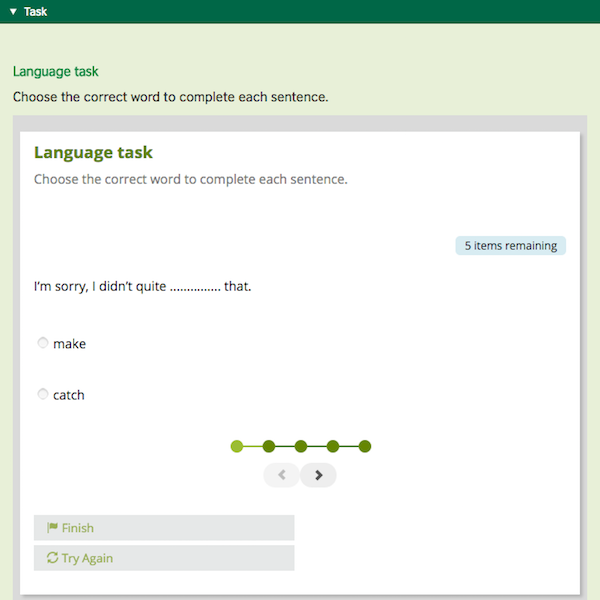Choose the 'make' answer label text
This screenshot has width=600, height=600.
click(70, 344)
